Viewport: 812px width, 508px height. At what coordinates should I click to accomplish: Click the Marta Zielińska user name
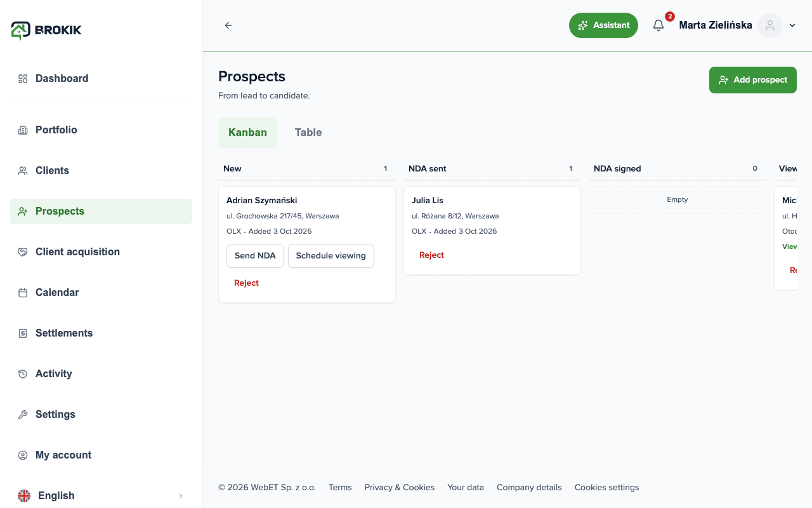point(716,25)
